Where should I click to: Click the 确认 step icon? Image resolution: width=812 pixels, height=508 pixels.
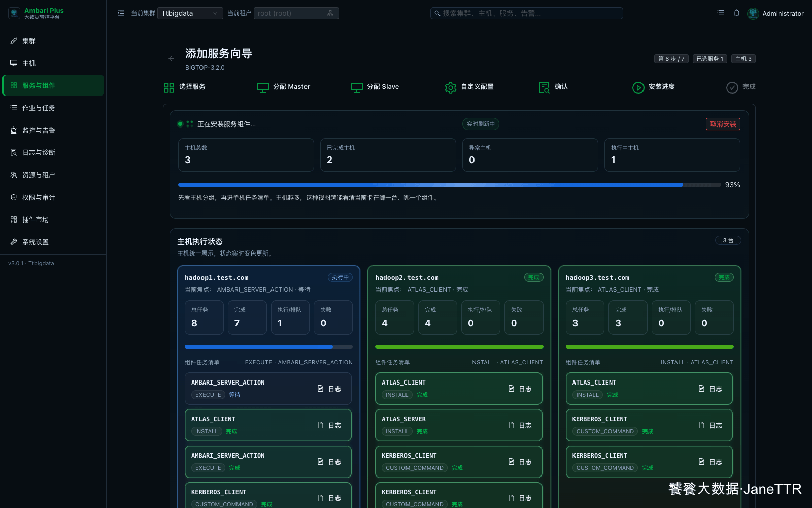click(545, 88)
